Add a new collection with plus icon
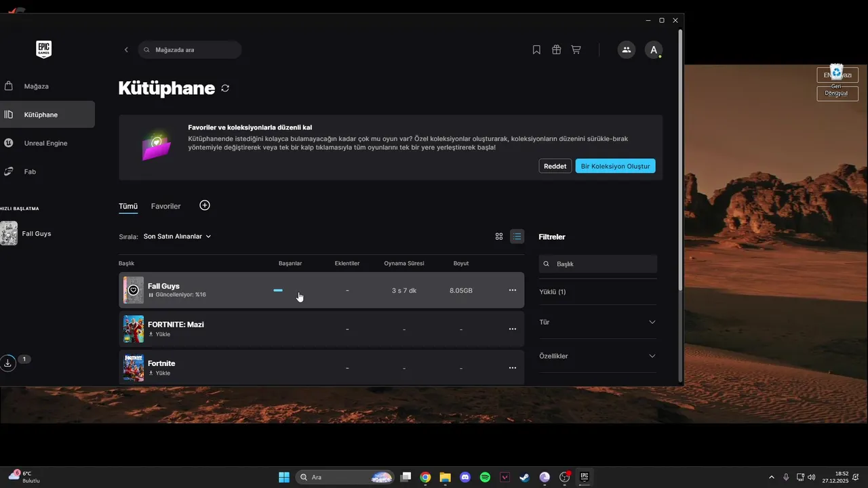868x488 pixels. [x=205, y=205]
